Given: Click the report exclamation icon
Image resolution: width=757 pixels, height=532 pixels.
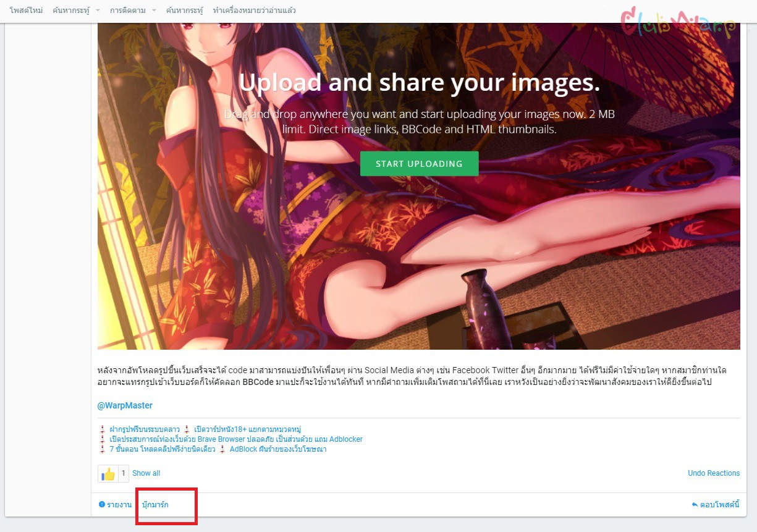Looking at the screenshot, I should 102,505.
